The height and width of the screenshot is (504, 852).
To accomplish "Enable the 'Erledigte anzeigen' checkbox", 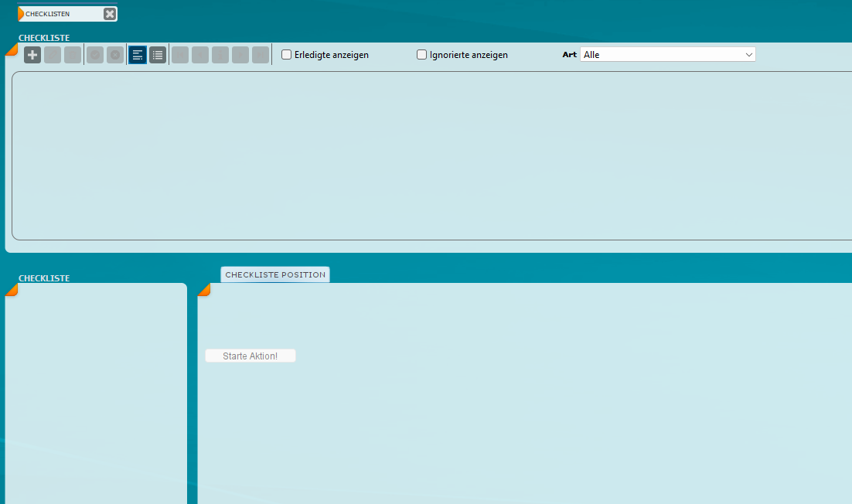I will click(286, 54).
